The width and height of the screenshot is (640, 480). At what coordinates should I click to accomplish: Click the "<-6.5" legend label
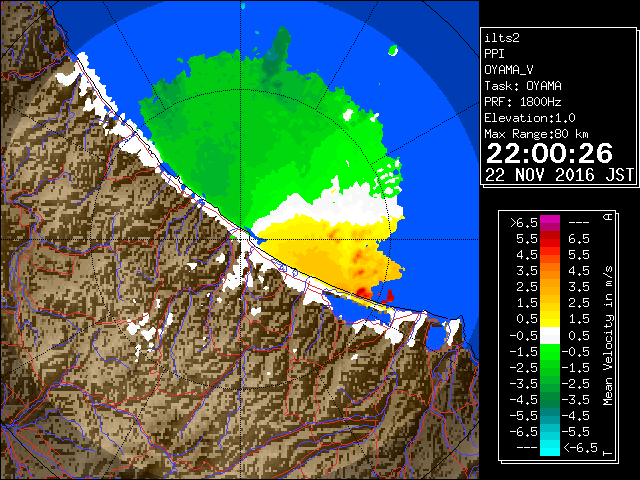click(x=580, y=448)
